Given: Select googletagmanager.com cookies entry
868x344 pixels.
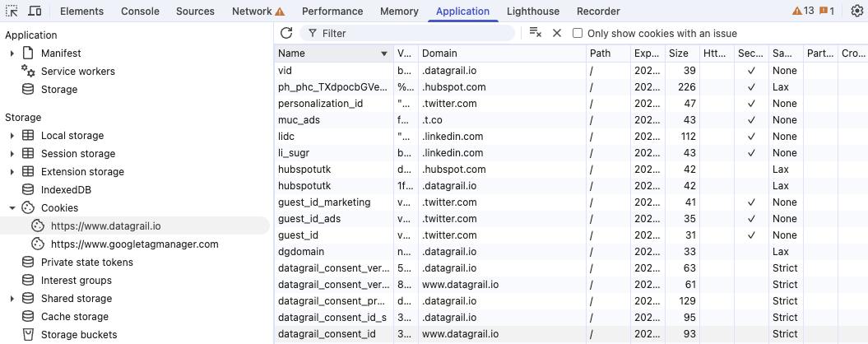Looking at the screenshot, I should coord(134,244).
